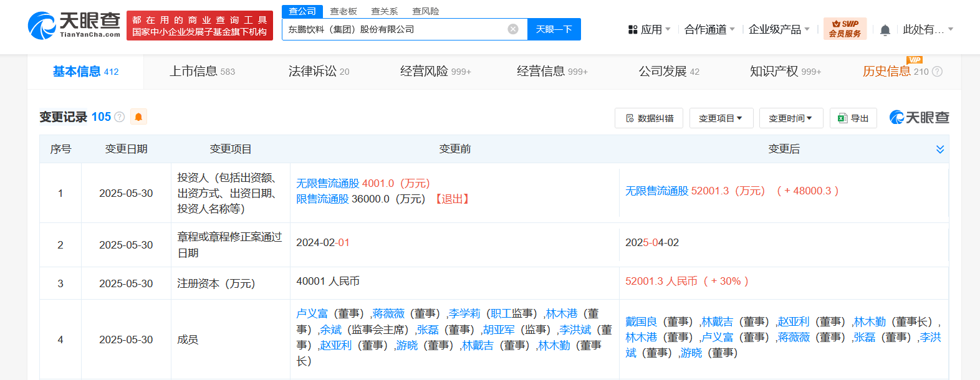
Task: Click the TianYanCha logo at top left
Action: [x=74, y=25]
